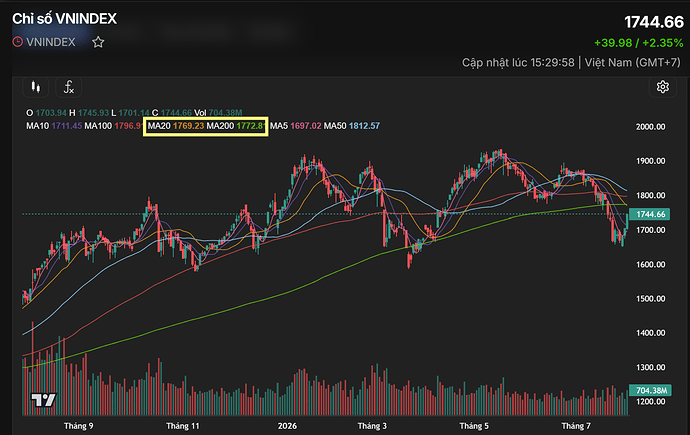The image size is (690, 435).
Task: Click the 1744.66 current price tag on axis
Action: (650, 214)
